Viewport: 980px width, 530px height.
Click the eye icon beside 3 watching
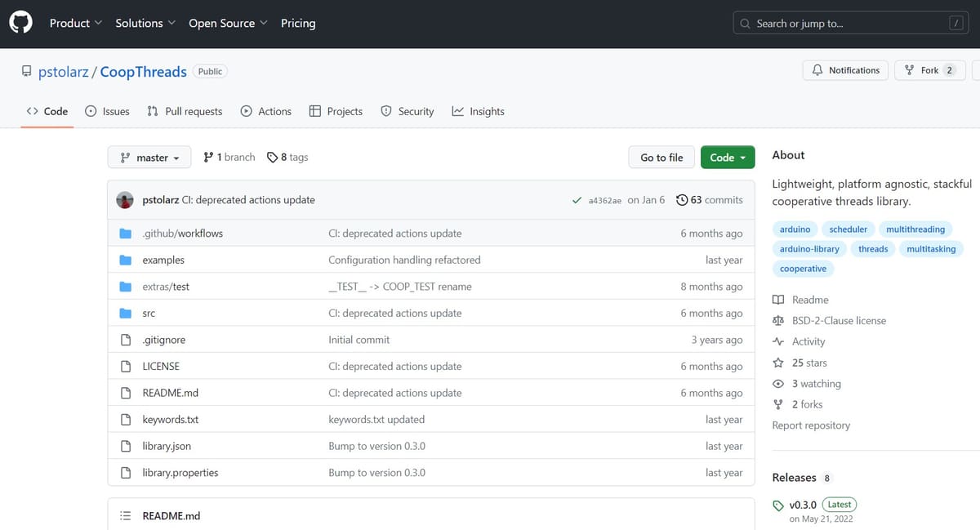[x=778, y=384]
